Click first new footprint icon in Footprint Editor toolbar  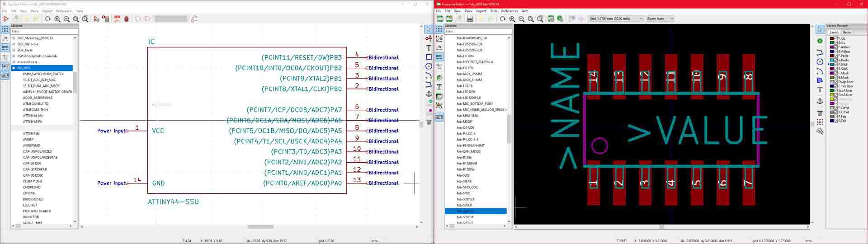pos(440,19)
